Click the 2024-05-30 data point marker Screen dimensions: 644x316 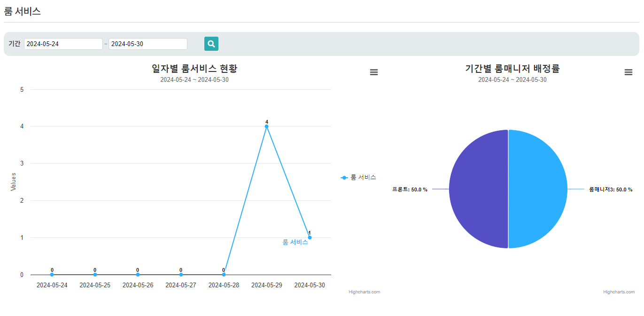click(310, 237)
